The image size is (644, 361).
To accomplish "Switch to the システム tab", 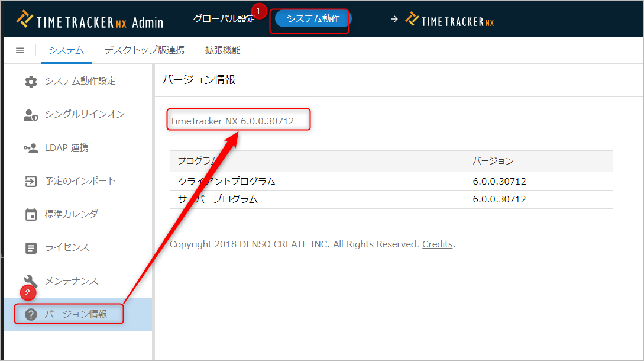I will (66, 50).
